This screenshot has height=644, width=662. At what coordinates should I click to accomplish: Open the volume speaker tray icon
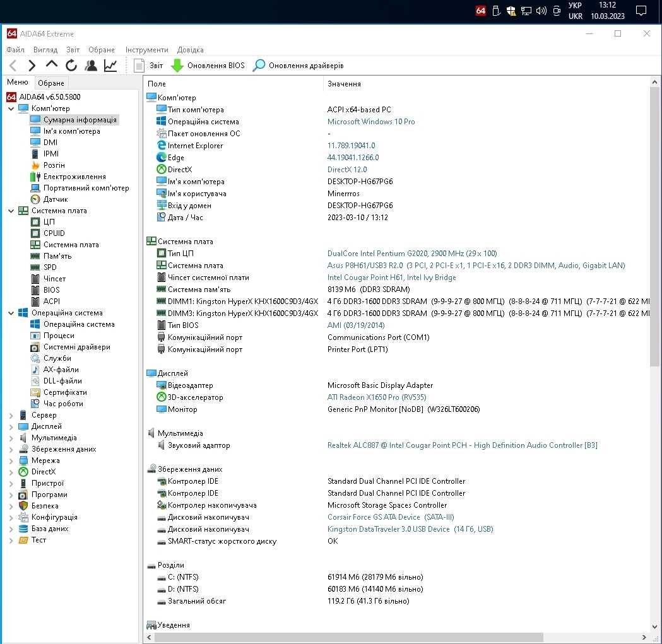coord(541,11)
